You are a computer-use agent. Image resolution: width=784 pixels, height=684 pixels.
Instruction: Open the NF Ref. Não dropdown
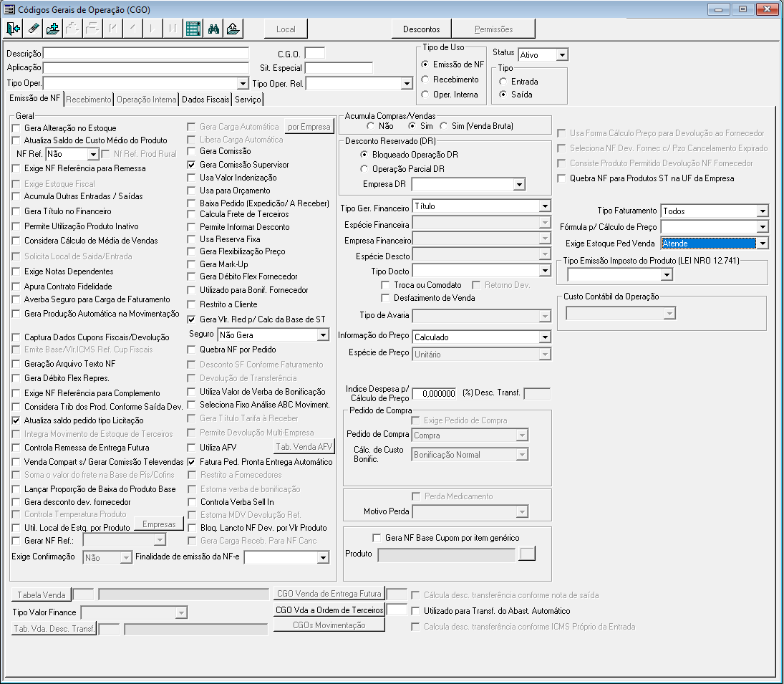click(x=93, y=154)
